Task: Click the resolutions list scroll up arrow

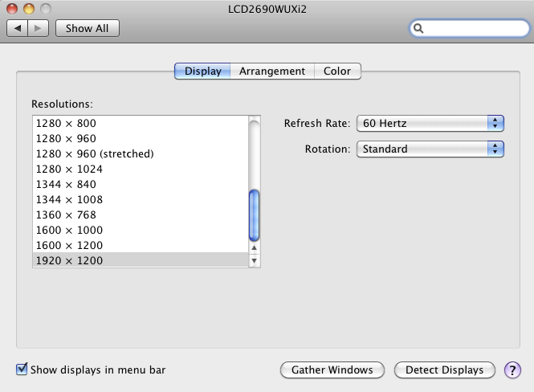Action: pos(254,248)
